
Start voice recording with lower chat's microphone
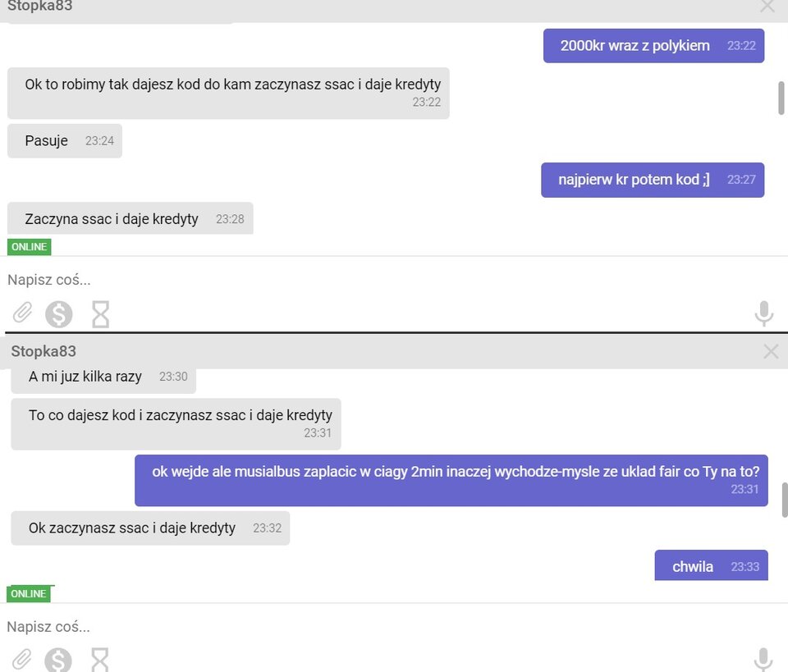(x=763, y=660)
